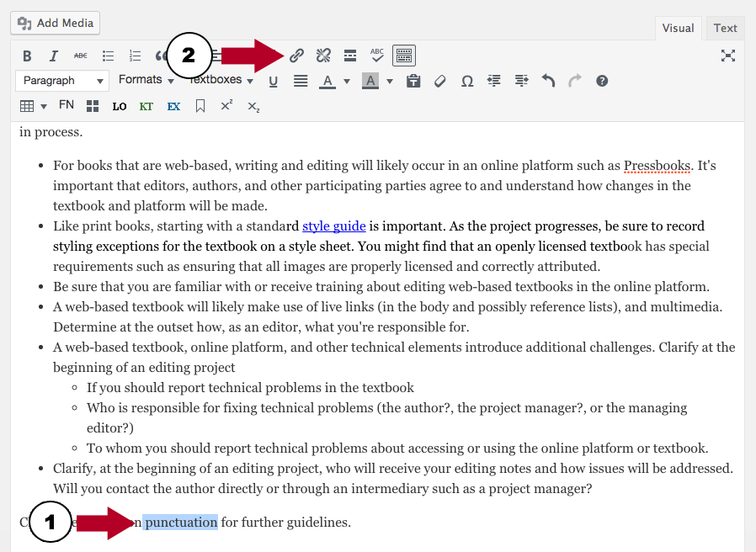Open the text color picker arrow
The image size is (756, 552).
coord(347,82)
